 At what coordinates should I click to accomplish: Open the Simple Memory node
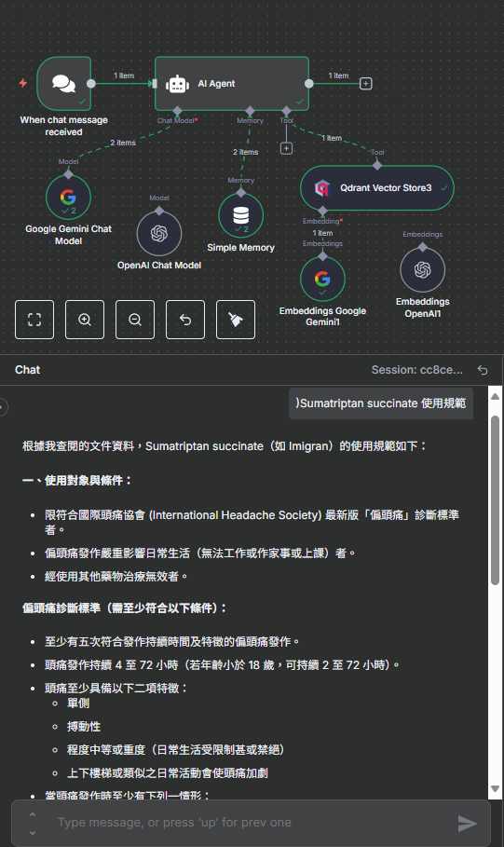click(x=241, y=215)
